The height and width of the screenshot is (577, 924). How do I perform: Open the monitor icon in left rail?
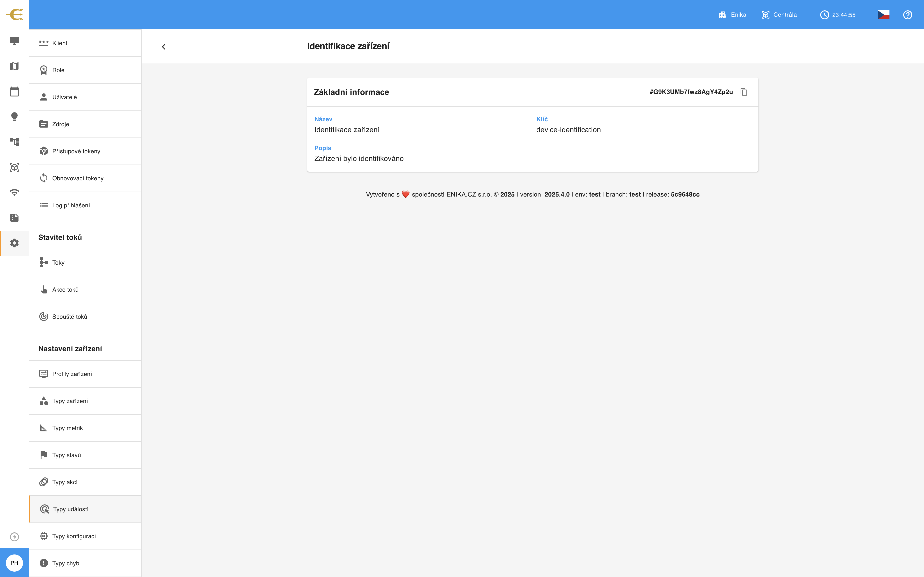pyautogui.click(x=14, y=41)
